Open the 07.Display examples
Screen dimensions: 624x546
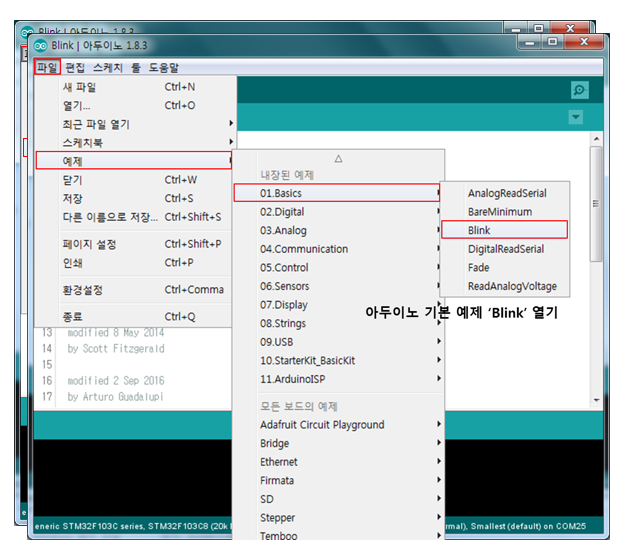(x=338, y=305)
